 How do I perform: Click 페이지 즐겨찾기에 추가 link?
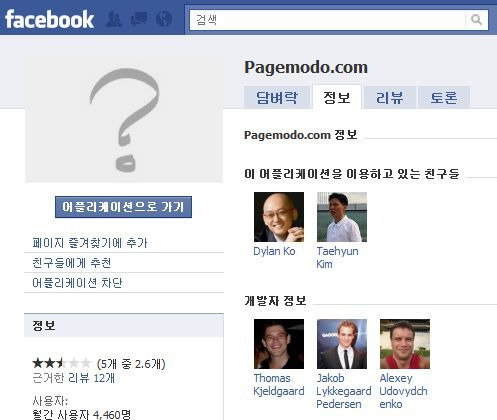tap(90, 243)
